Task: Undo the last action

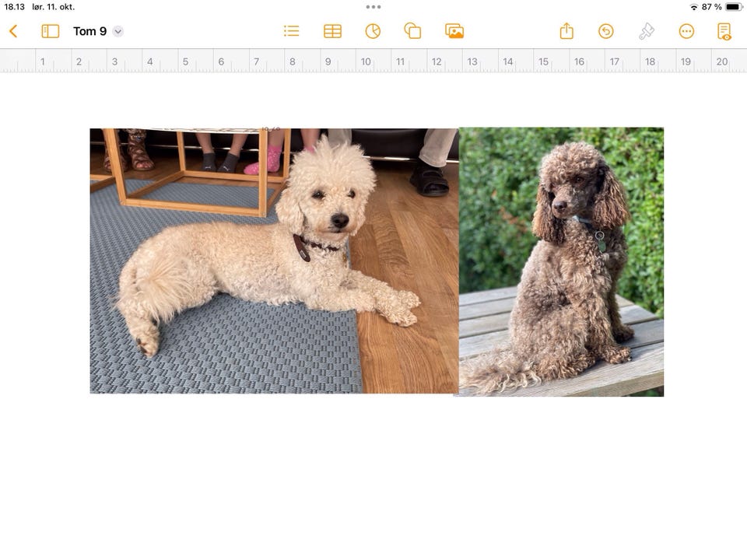Action: 605,31
